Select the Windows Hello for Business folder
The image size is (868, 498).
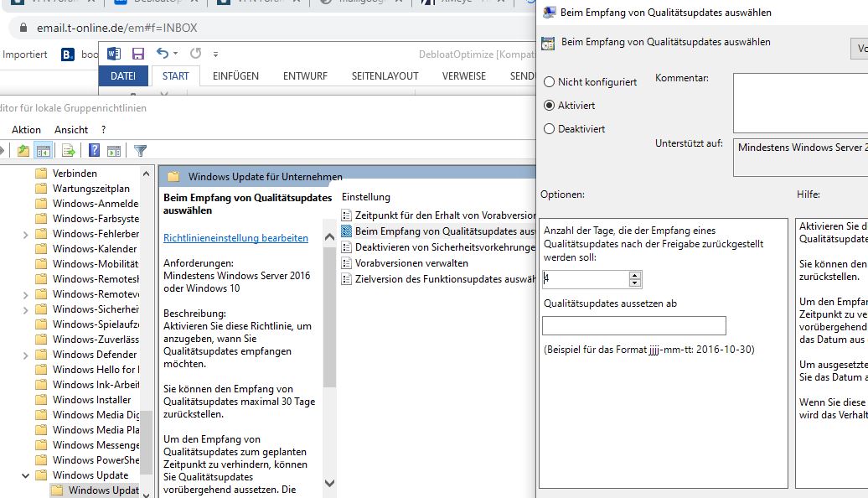pos(96,370)
